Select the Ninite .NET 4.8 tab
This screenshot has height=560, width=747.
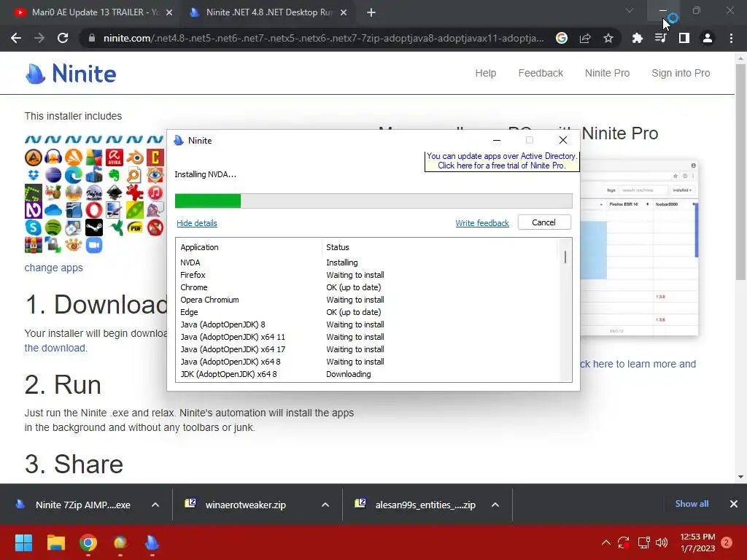268,12
